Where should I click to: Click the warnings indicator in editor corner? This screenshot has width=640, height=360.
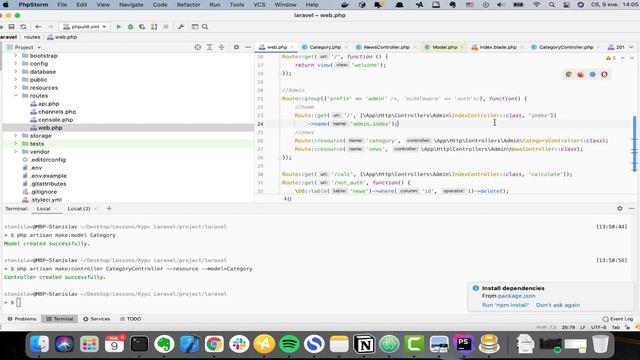point(611,58)
